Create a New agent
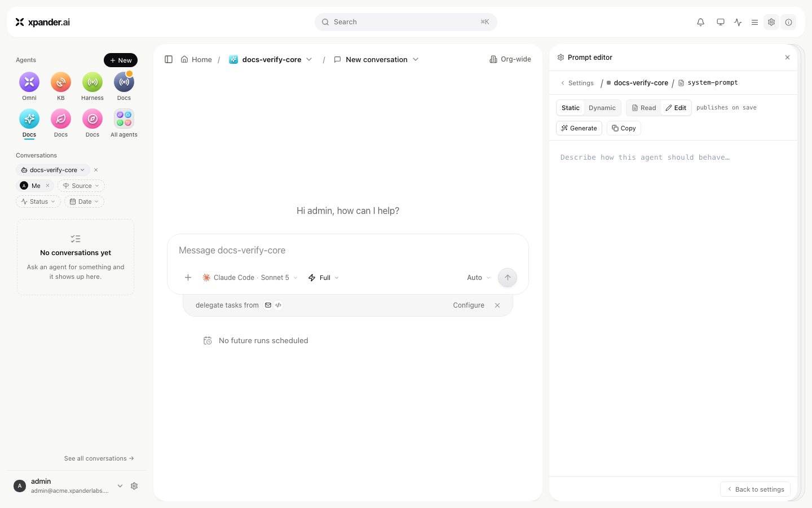The image size is (812, 508). pos(121,60)
